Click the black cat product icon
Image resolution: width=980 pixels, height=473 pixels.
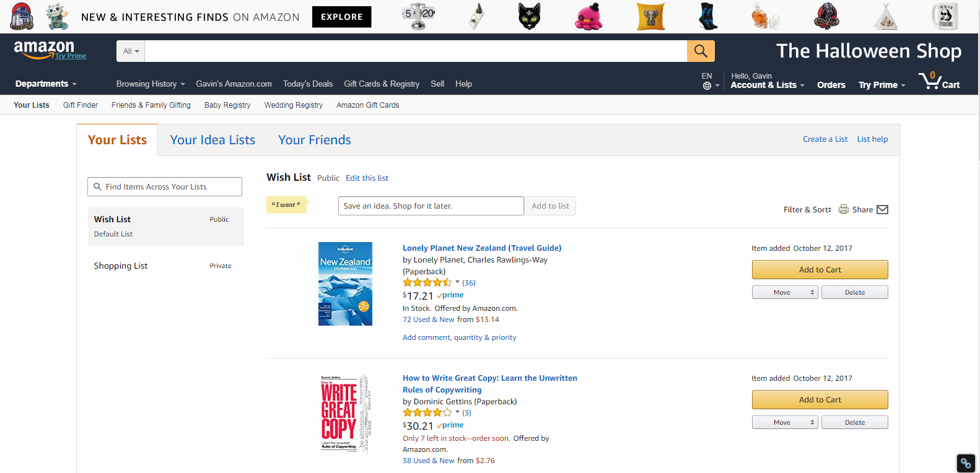(529, 16)
